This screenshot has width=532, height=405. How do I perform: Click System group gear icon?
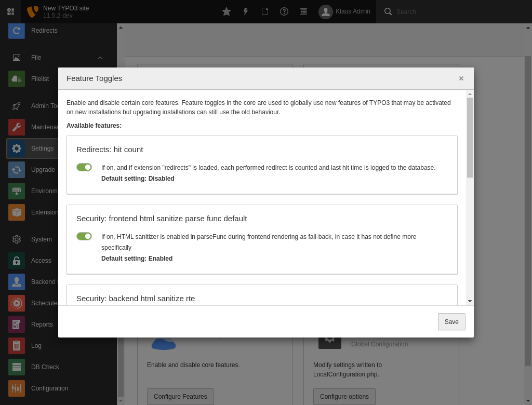[17, 239]
